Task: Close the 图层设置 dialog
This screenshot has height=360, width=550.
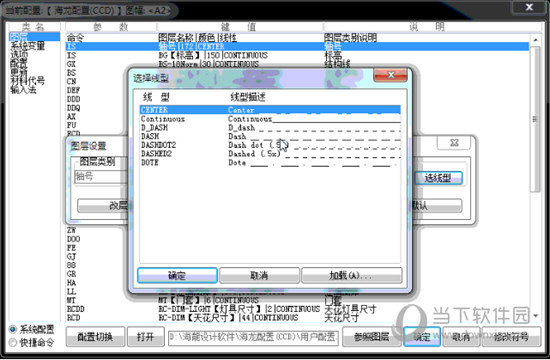Action: tap(454, 142)
